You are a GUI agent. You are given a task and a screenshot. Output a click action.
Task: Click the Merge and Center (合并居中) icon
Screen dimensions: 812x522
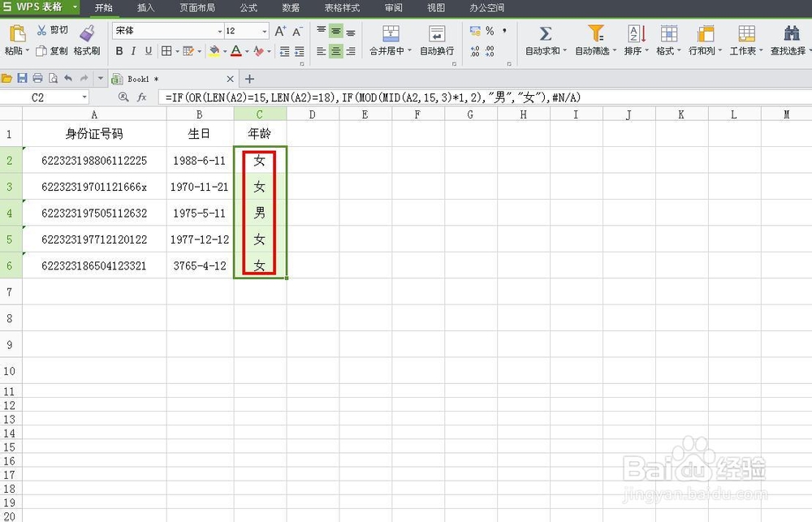391,35
